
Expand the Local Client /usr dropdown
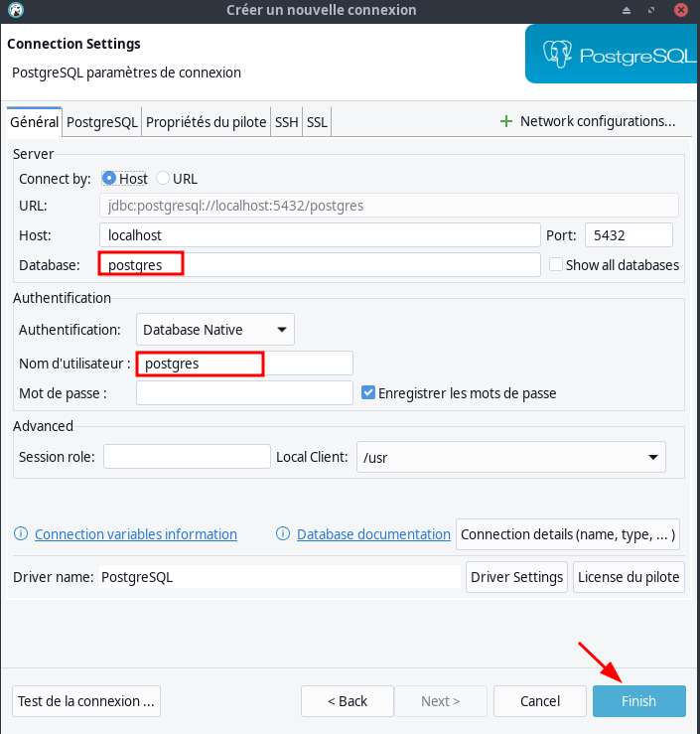click(511, 457)
